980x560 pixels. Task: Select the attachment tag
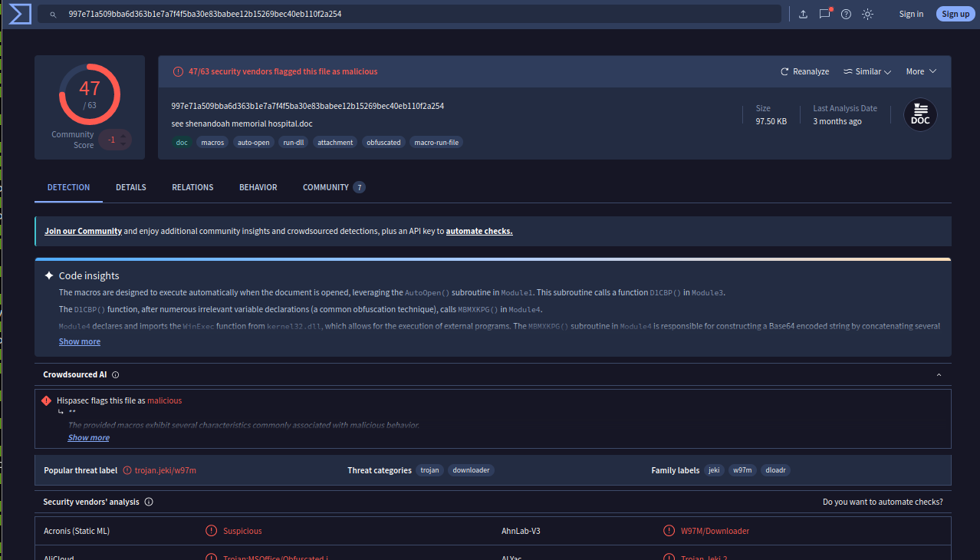coord(335,142)
